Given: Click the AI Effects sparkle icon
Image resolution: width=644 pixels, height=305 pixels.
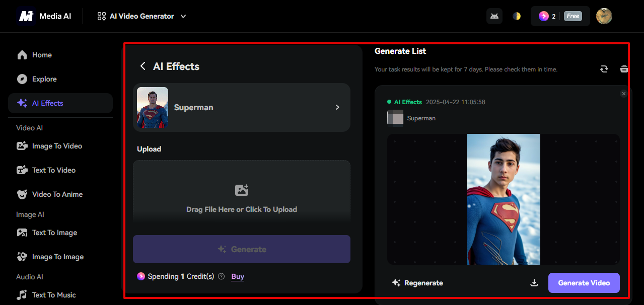Looking at the screenshot, I should point(22,103).
